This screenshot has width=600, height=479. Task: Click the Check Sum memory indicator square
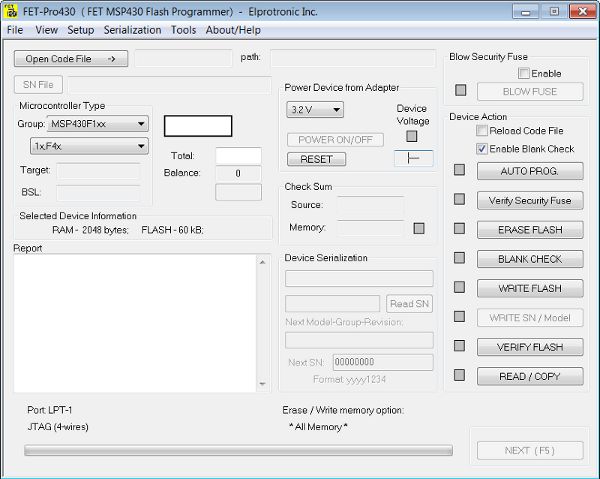pyautogui.click(x=419, y=228)
